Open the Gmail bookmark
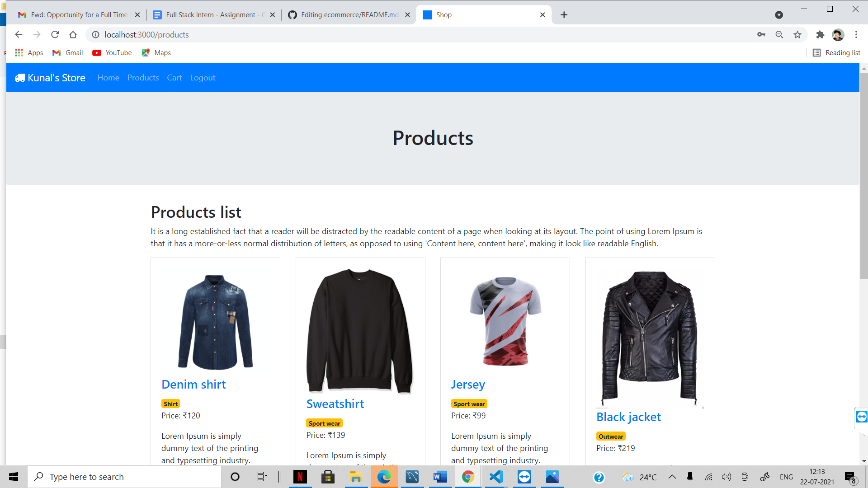Screen dimensions: 868x488 68,53
